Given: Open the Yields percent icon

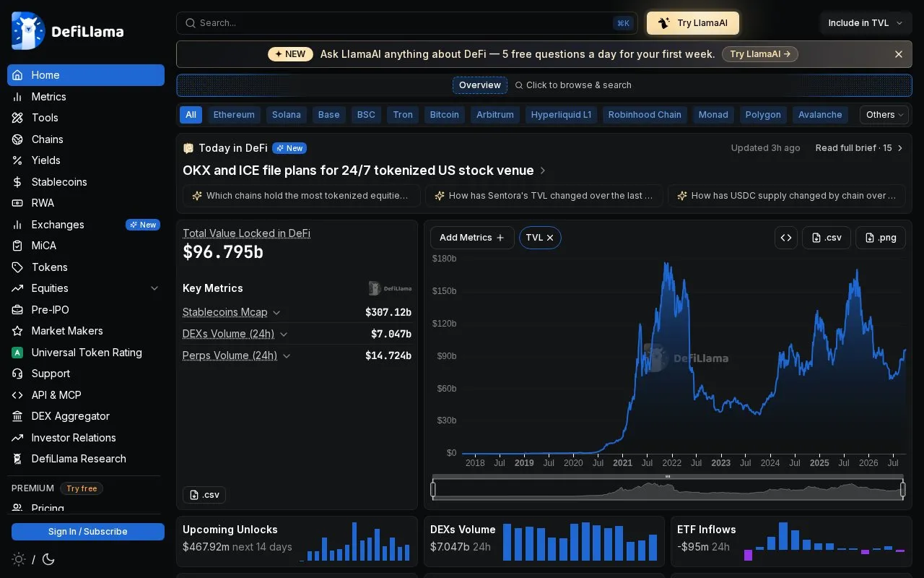Looking at the screenshot, I should click(x=17, y=160).
